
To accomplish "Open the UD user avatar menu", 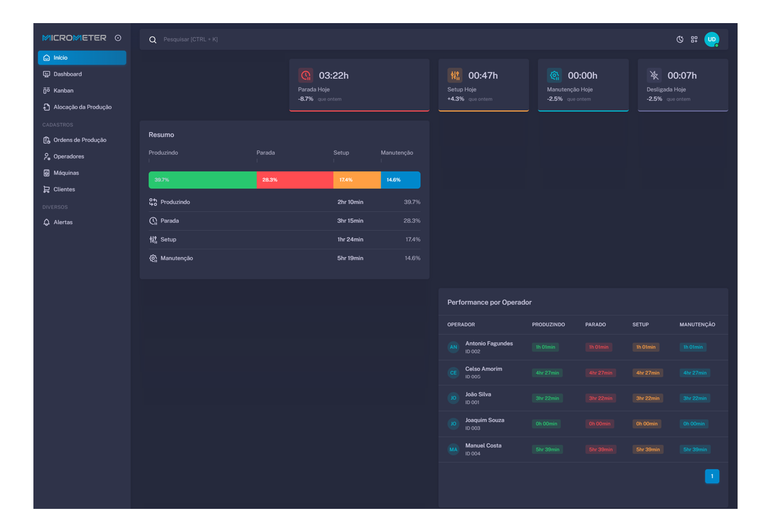I will click(712, 40).
